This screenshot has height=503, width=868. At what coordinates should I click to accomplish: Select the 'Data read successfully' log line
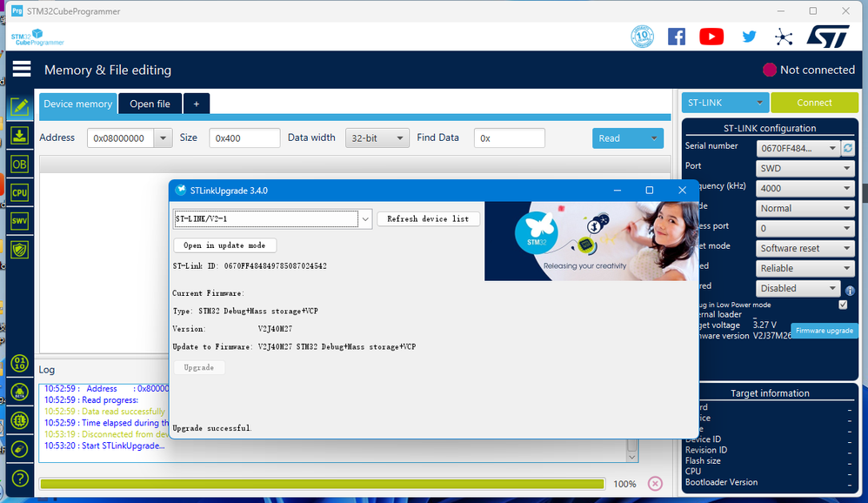click(104, 411)
